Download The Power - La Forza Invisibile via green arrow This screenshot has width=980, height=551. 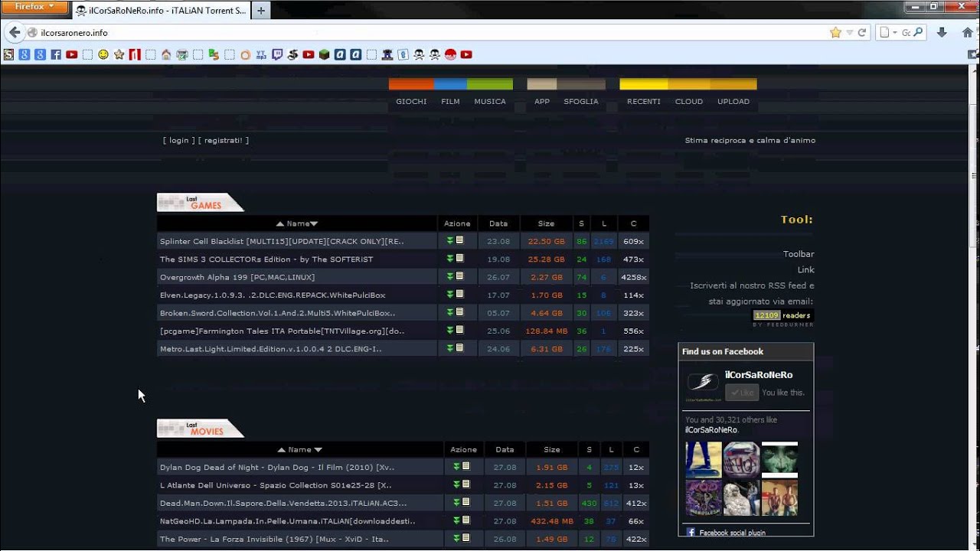pos(456,538)
